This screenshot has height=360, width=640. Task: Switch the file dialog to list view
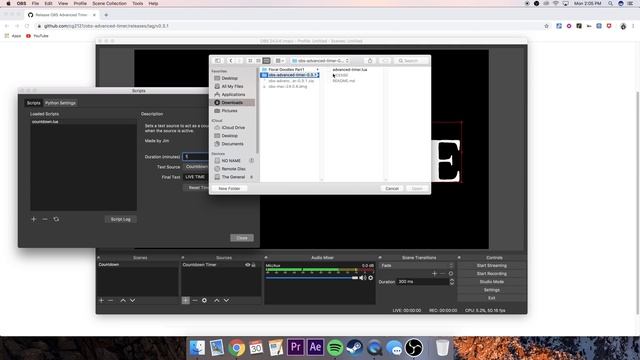258,61
